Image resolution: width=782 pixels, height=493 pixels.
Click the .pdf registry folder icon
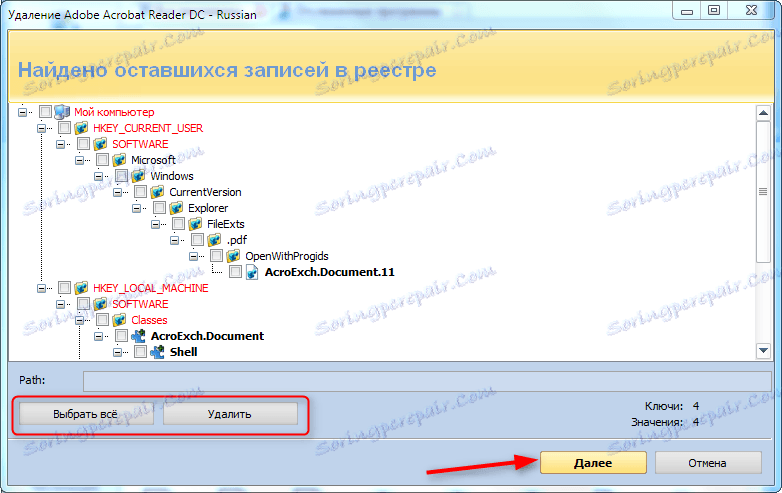coord(214,240)
